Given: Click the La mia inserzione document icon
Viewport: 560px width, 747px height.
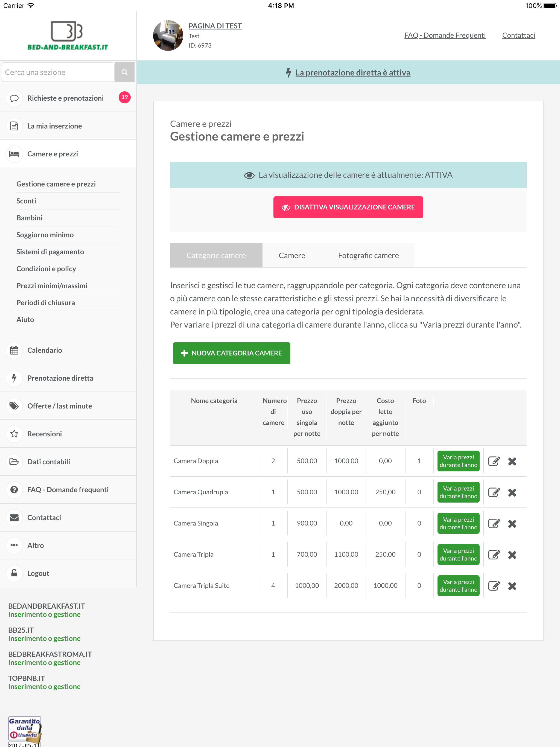Looking at the screenshot, I should pyautogui.click(x=14, y=126).
